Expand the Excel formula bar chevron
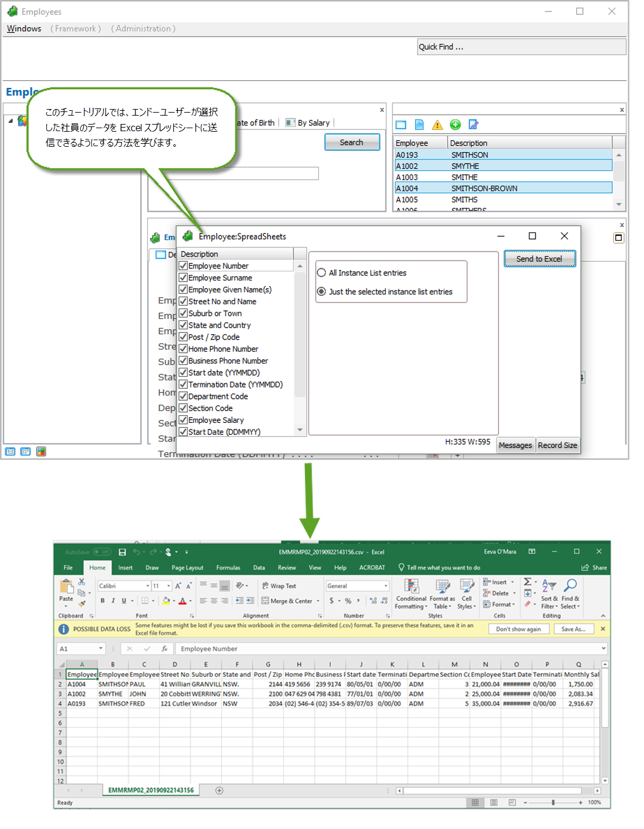644x829 pixels. click(603, 648)
